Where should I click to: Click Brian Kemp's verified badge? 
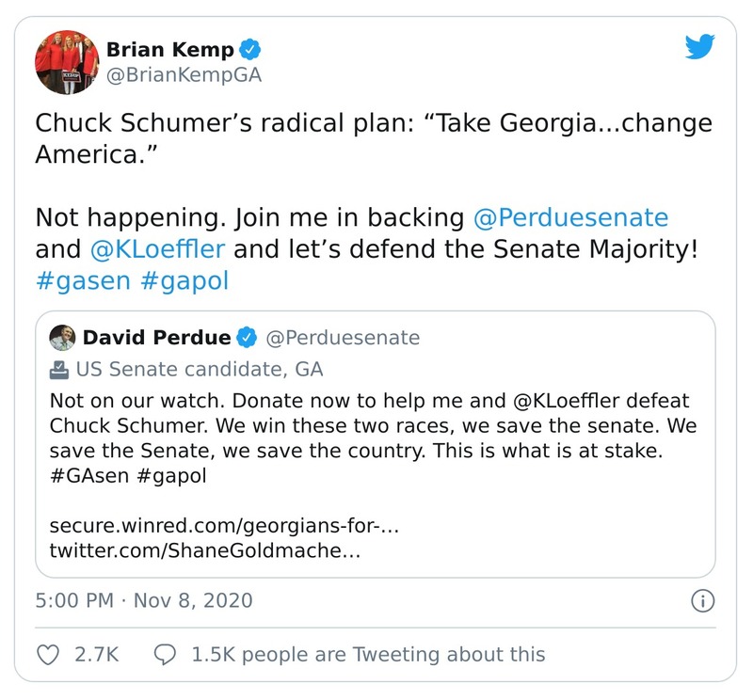coord(250,49)
